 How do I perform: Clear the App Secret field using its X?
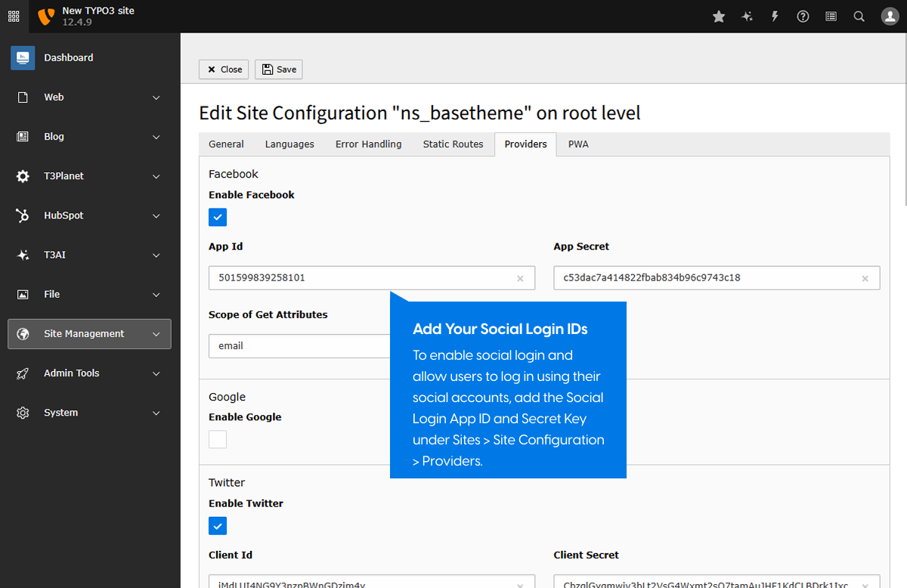[x=865, y=279]
